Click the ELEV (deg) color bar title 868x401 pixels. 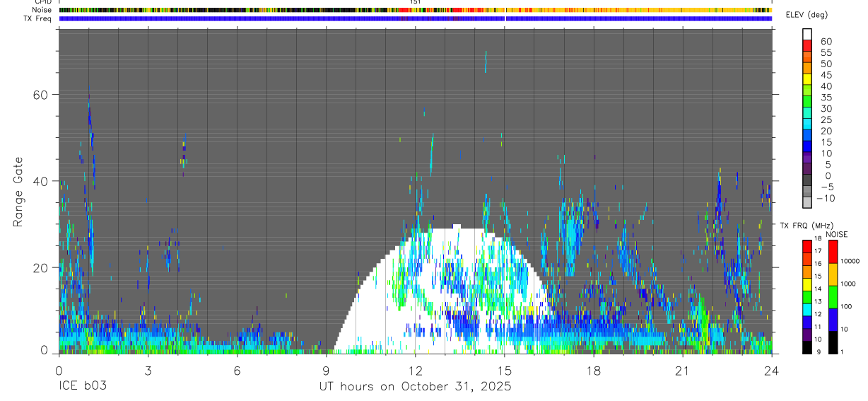(x=807, y=15)
